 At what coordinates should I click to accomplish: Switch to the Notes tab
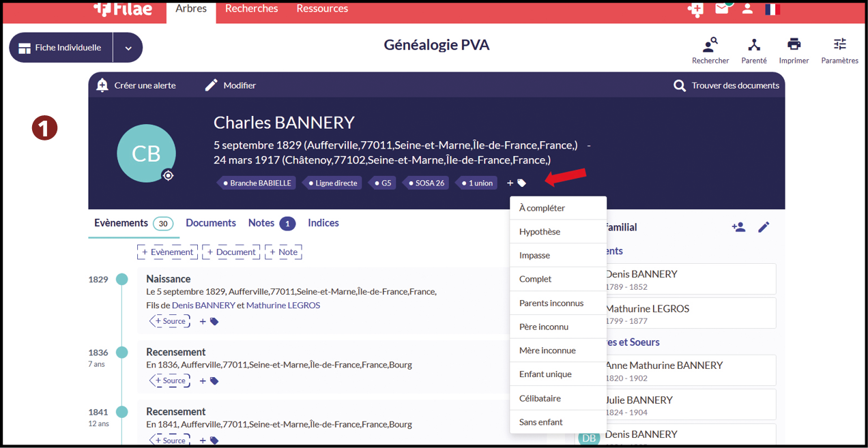(272, 223)
